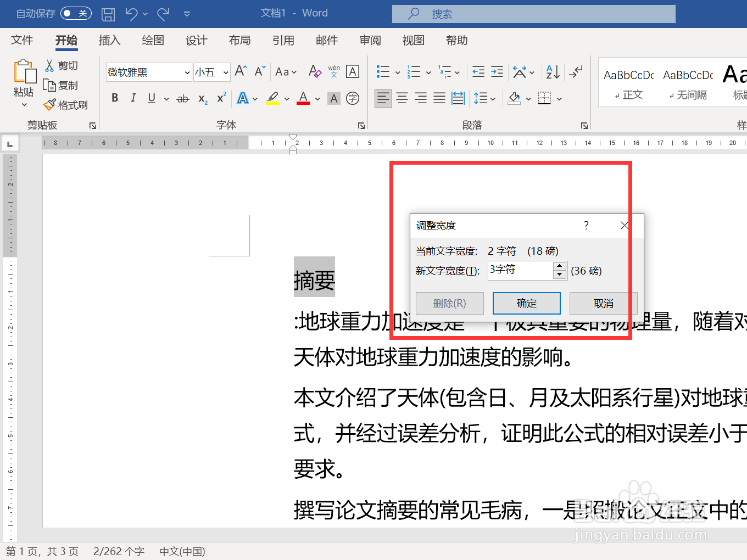
Task: Click the up arrow of 新文字宽度 spinner
Action: pyautogui.click(x=560, y=267)
